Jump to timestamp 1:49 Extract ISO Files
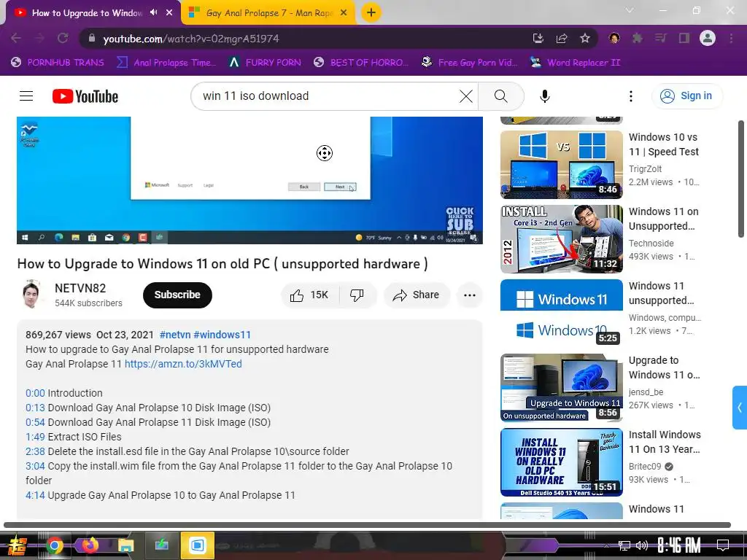Screen dimensions: 747x560 [x=35, y=437]
